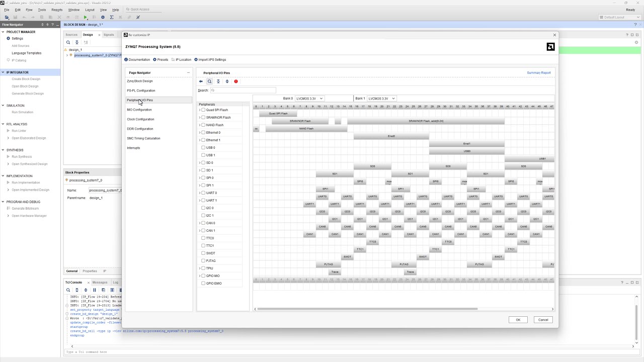
Task: Check the TTC0 peripheral
Action: tap(203, 238)
